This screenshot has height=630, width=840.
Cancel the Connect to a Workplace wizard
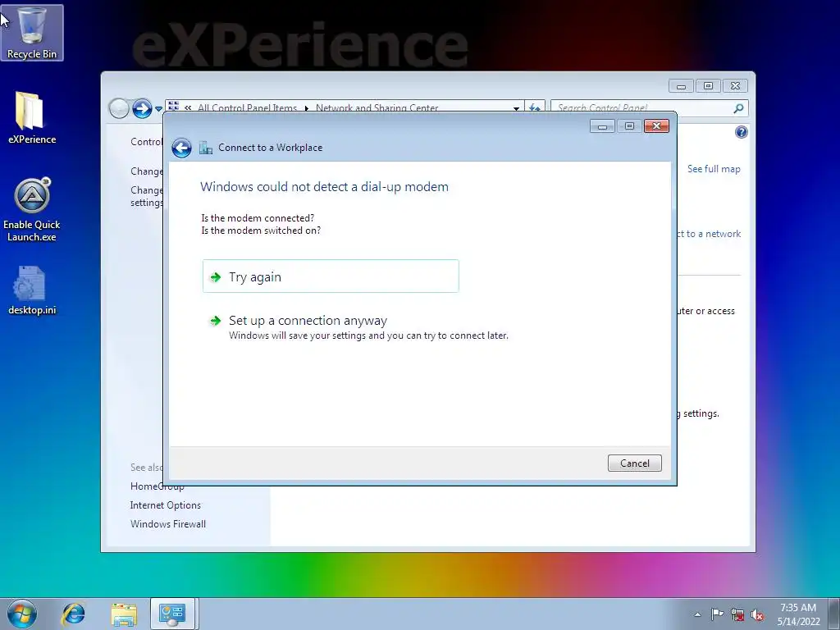pyautogui.click(x=634, y=463)
